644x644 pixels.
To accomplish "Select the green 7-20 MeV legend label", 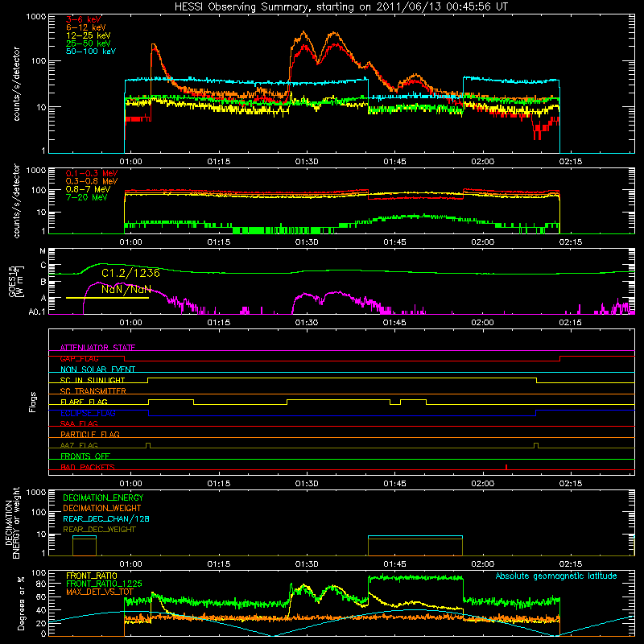I will point(87,197).
